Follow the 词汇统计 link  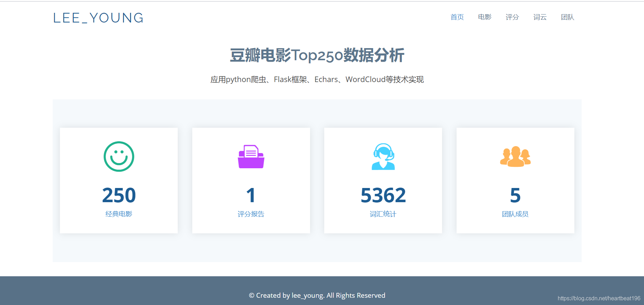tap(383, 214)
